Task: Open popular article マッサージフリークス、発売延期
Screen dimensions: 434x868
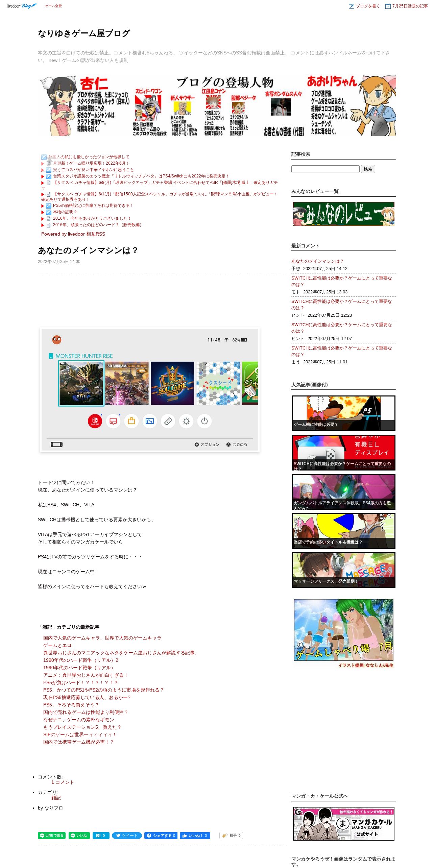Action: click(x=343, y=570)
